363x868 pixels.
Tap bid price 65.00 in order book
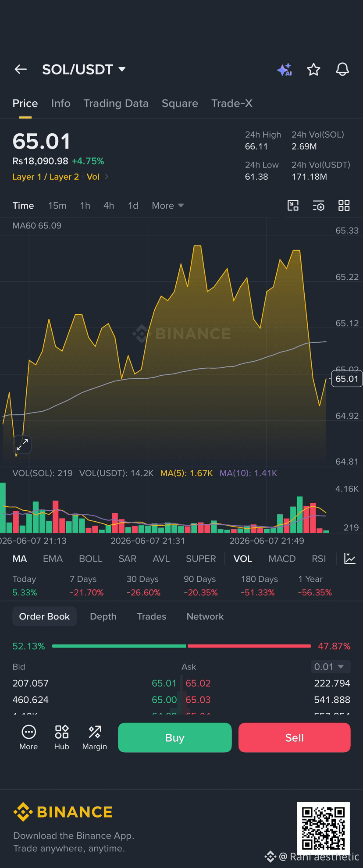(164, 700)
